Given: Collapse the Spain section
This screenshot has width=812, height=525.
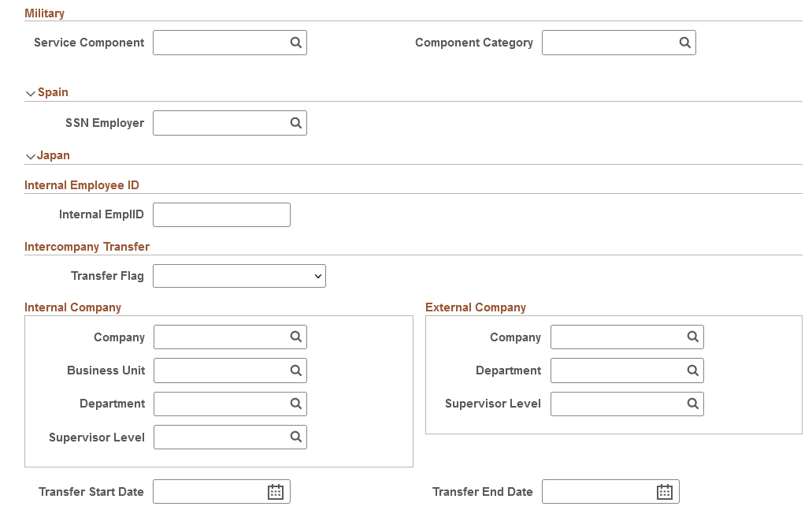Looking at the screenshot, I should [30, 92].
